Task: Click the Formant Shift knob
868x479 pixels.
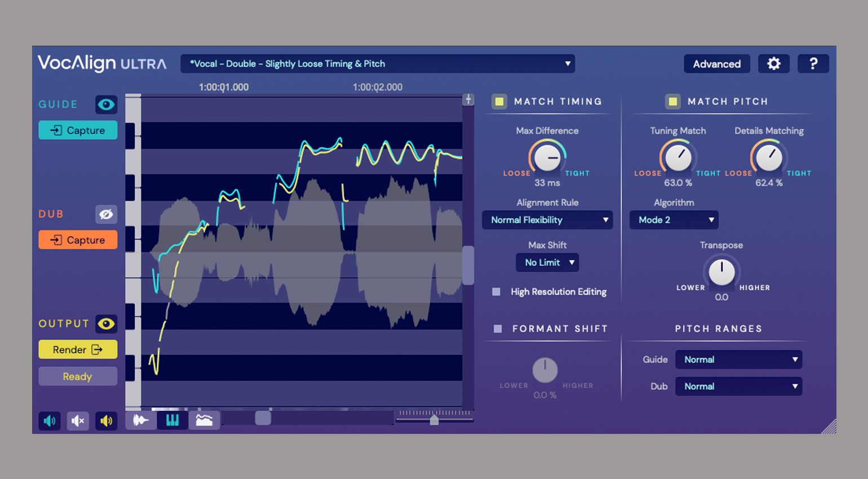Action: click(545, 370)
